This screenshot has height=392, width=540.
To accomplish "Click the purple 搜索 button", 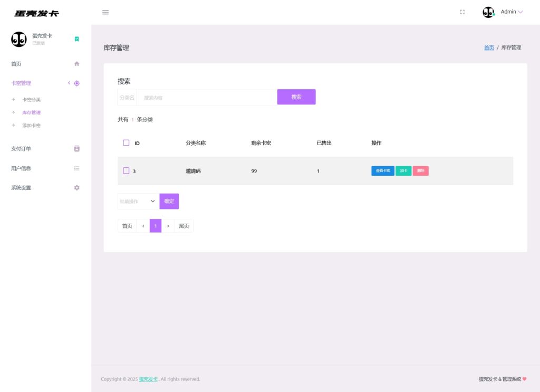I will (x=296, y=97).
